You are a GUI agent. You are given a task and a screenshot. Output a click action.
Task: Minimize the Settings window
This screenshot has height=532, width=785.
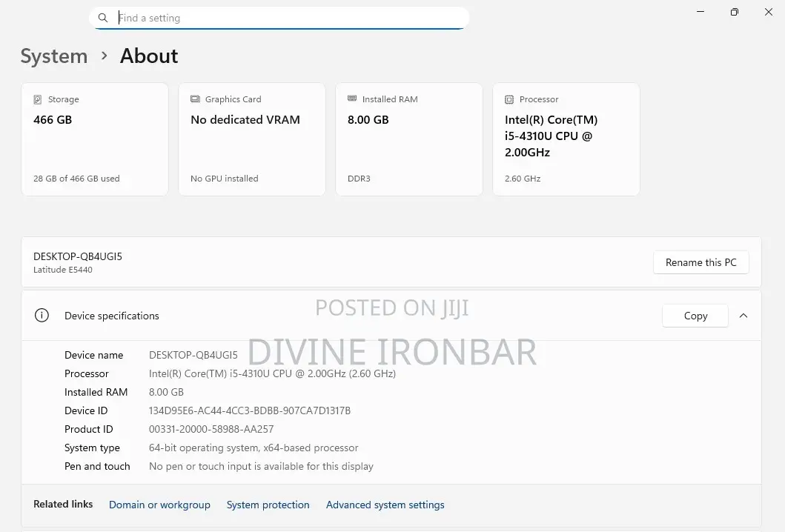[x=700, y=12]
